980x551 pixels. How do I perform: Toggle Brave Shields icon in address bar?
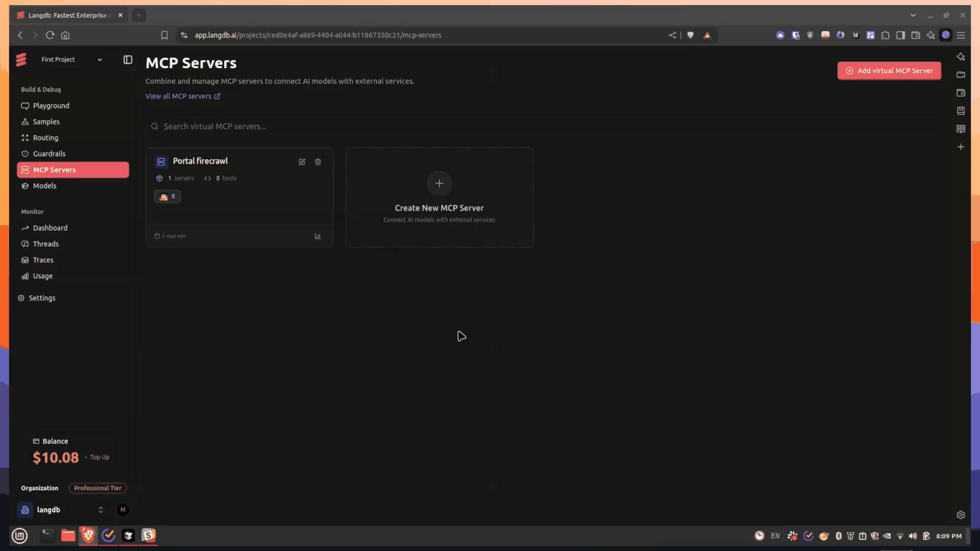(690, 35)
